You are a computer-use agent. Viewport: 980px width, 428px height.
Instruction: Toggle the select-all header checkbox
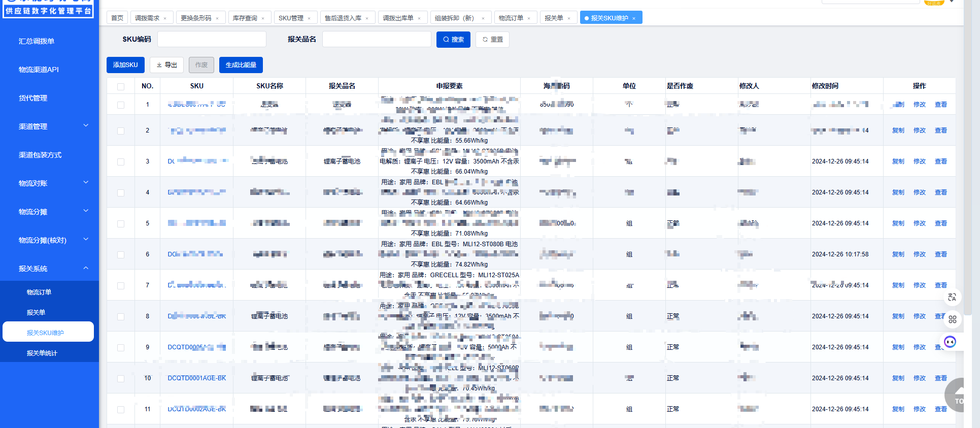coord(121,86)
